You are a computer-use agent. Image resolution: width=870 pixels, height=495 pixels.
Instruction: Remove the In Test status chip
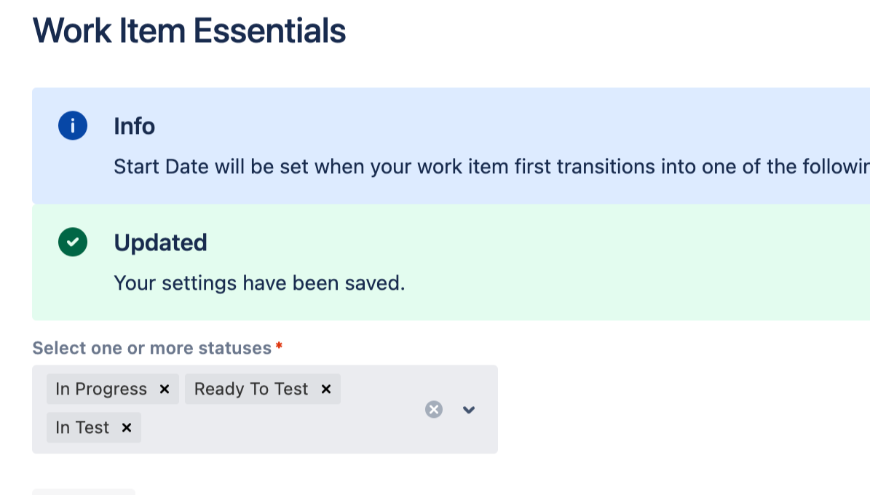126,428
